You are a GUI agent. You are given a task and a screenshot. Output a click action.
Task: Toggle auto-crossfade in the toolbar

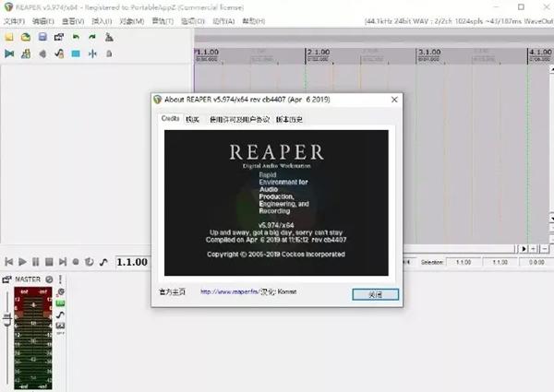[9, 53]
